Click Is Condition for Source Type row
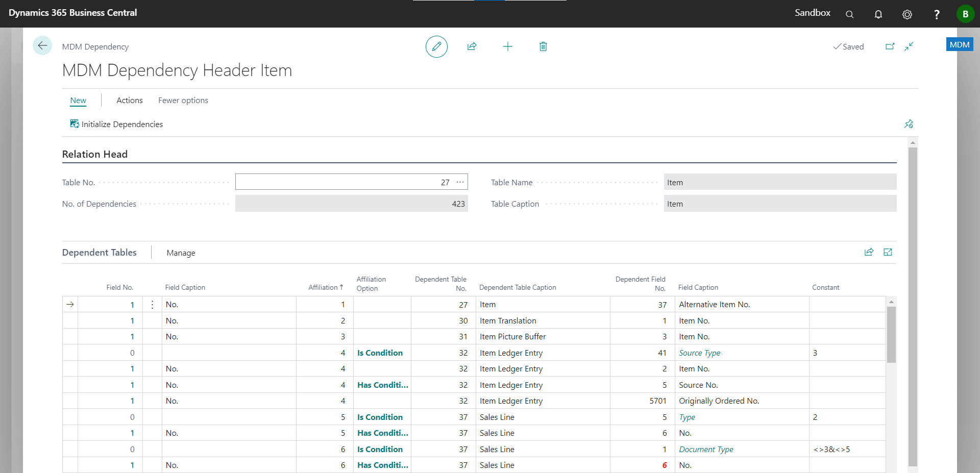 pyautogui.click(x=380, y=353)
